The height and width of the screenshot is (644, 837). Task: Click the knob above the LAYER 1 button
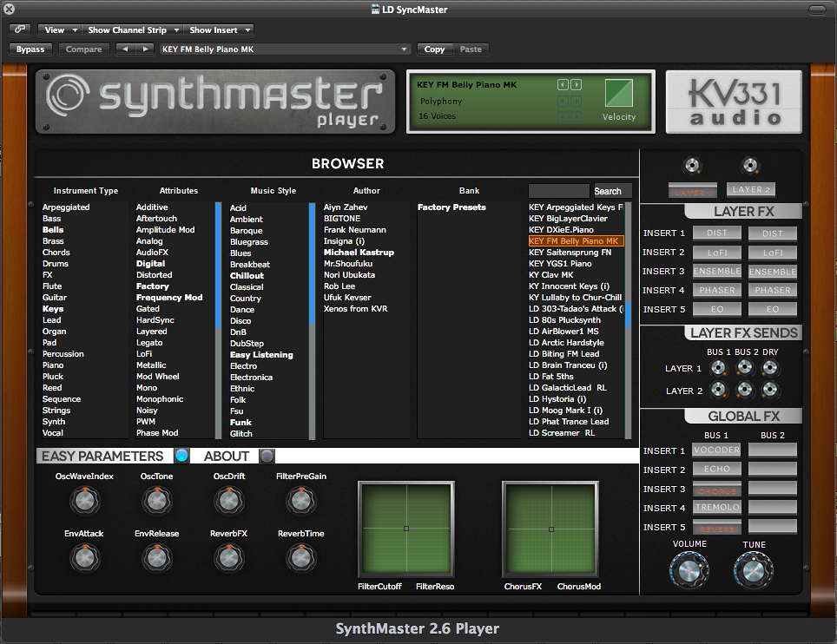[x=692, y=166]
